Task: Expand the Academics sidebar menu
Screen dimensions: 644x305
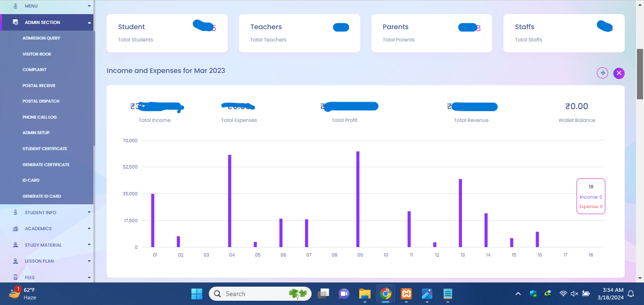Action: [x=89, y=229]
